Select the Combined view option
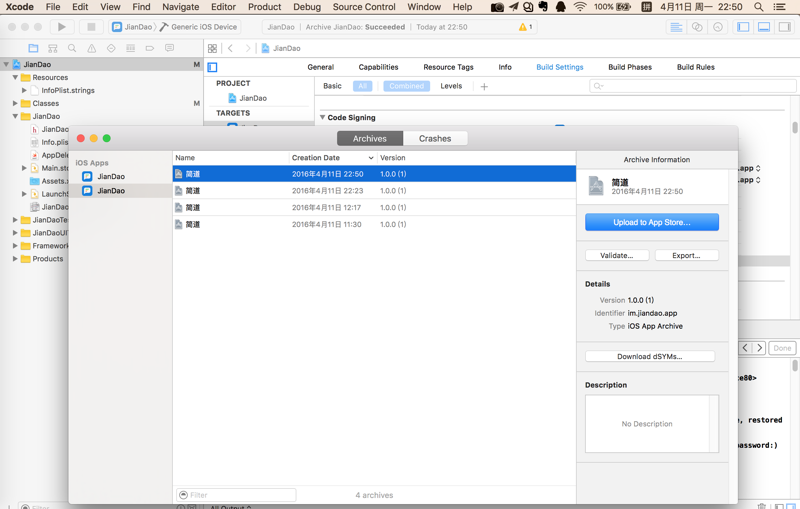 407,86
